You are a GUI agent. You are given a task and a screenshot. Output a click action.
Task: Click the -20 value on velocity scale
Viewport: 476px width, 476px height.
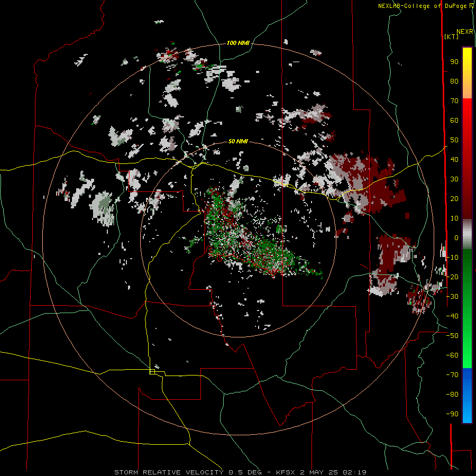[x=452, y=277]
